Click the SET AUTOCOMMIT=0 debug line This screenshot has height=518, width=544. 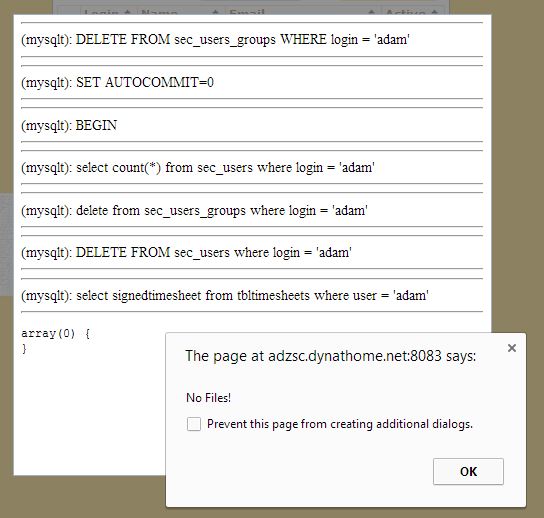(117, 83)
